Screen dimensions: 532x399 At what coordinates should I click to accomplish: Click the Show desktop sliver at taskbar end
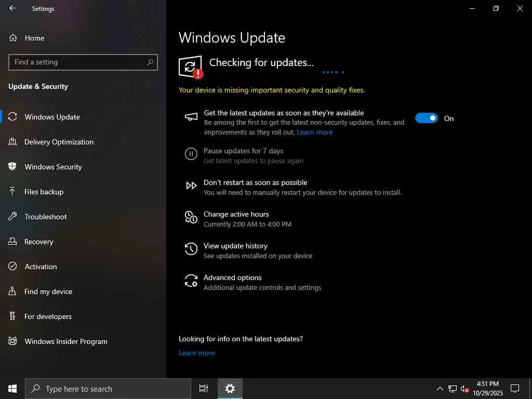coord(530,389)
